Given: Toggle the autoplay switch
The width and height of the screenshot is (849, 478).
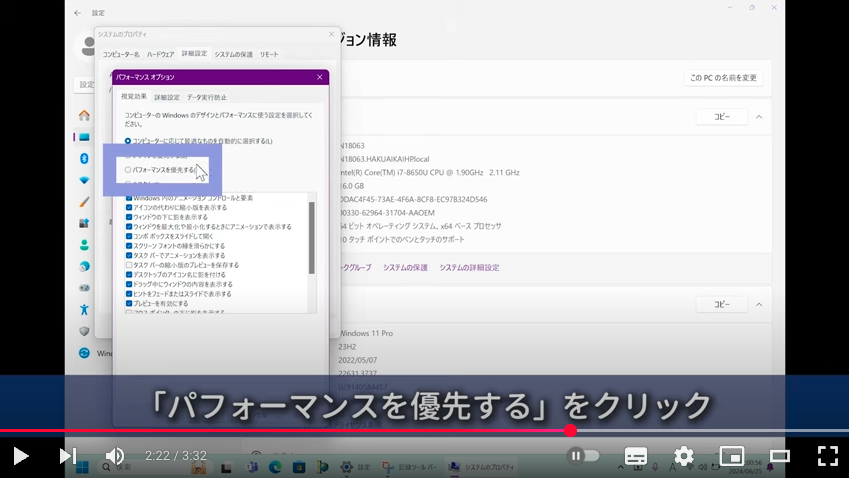Looking at the screenshot, I should (583, 456).
